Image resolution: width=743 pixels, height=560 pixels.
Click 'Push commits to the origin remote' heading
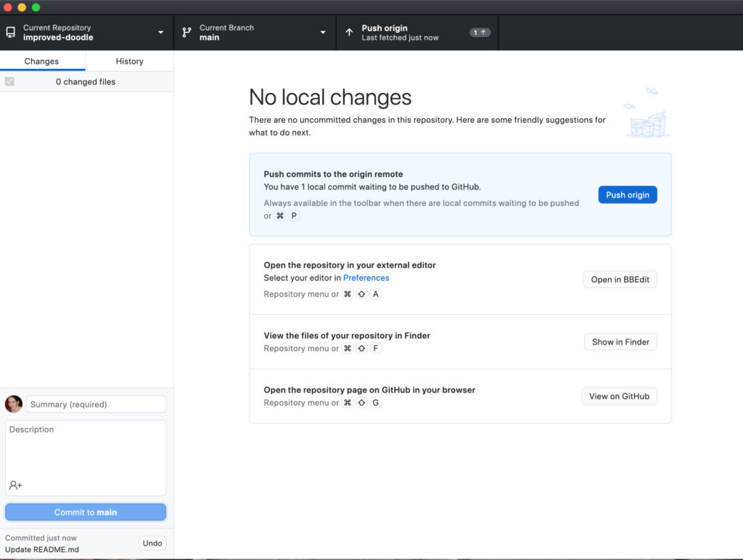[333, 174]
